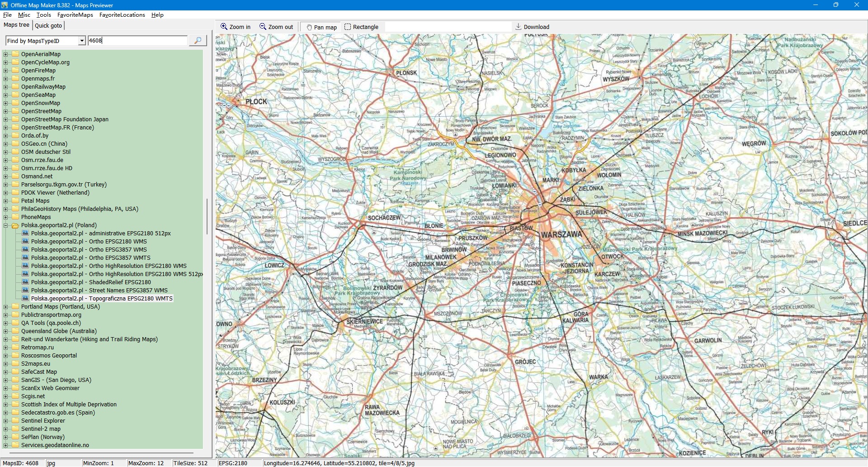Choose the Rectangle selection tool
The height and width of the screenshot is (467, 868).
tap(361, 27)
